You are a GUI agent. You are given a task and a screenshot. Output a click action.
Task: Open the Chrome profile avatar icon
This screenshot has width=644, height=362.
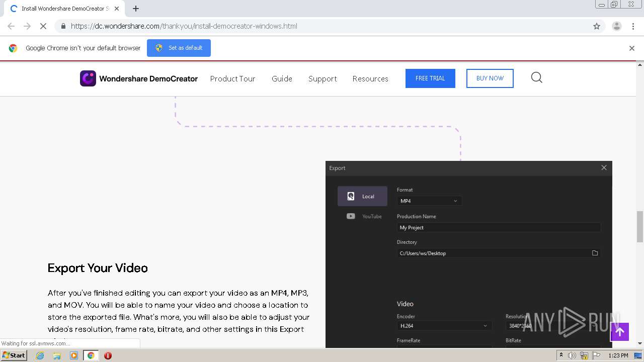pyautogui.click(x=617, y=26)
